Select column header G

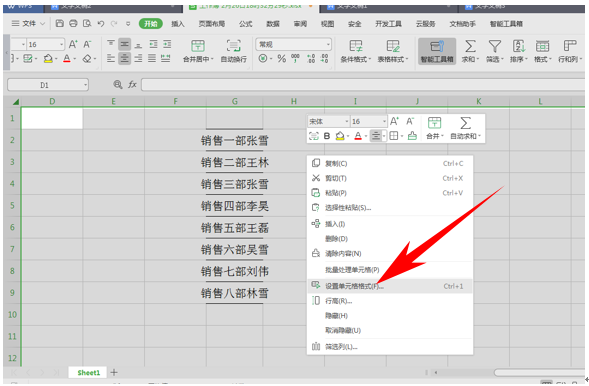pos(235,101)
